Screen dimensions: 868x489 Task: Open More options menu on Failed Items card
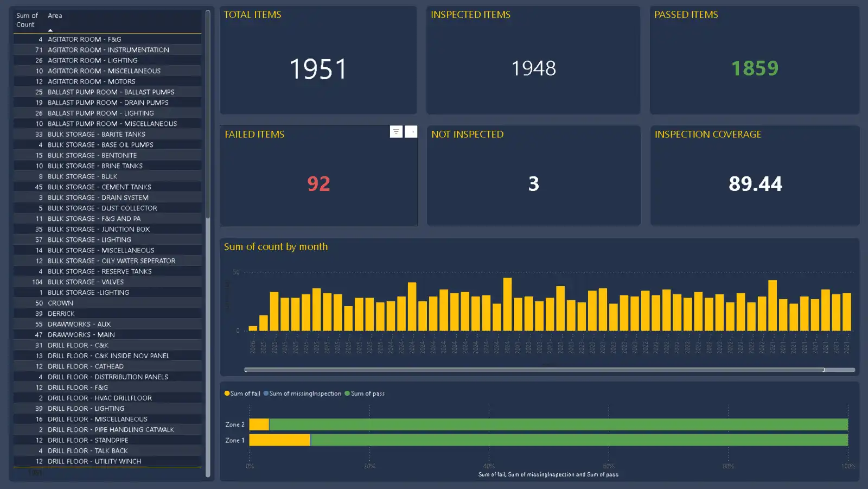(411, 130)
